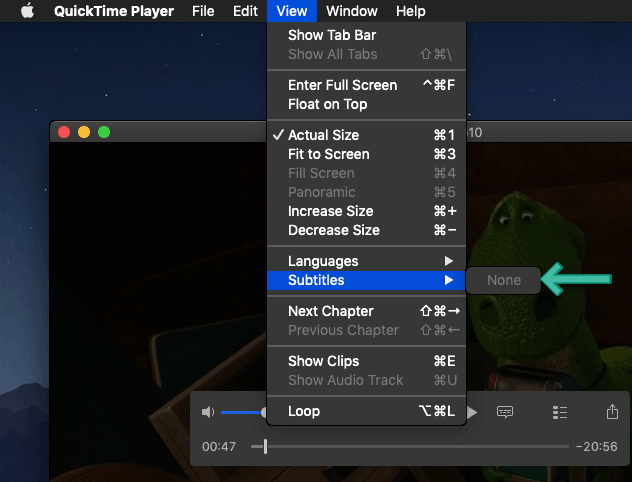Screen dimensions: 632x482
Task: Open the Edit menu
Action: [x=245, y=11]
